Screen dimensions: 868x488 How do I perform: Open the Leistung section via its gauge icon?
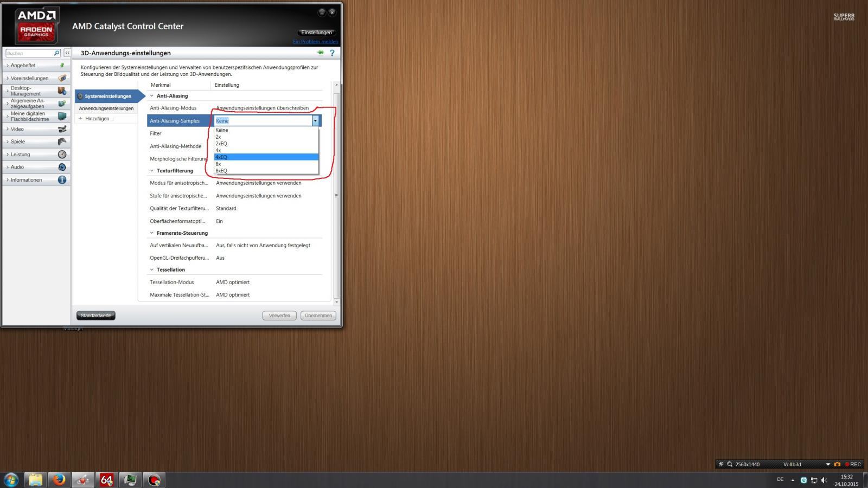(x=62, y=155)
